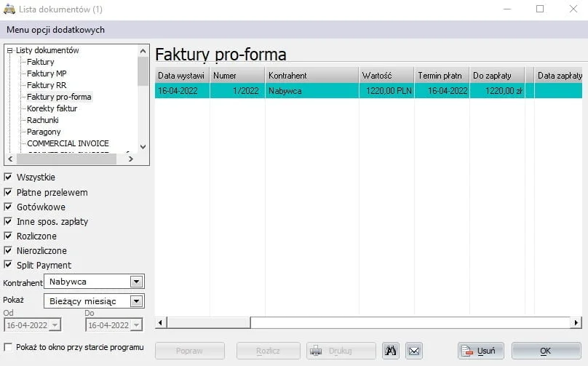Sort by Termin płatn column header
Viewport: 588px width, 366px height.
(x=442, y=76)
